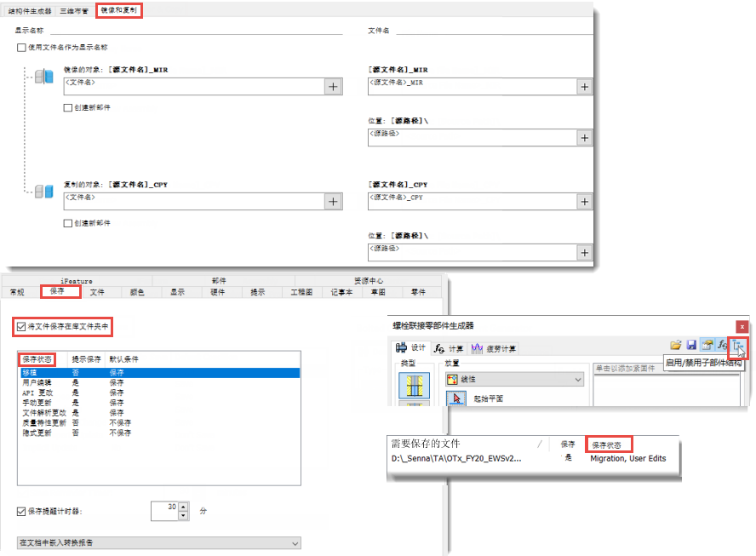Close the 螺栓联接零部件生成器 dialog
Viewport: 756px width, 556px height.
pyautogui.click(x=742, y=326)
